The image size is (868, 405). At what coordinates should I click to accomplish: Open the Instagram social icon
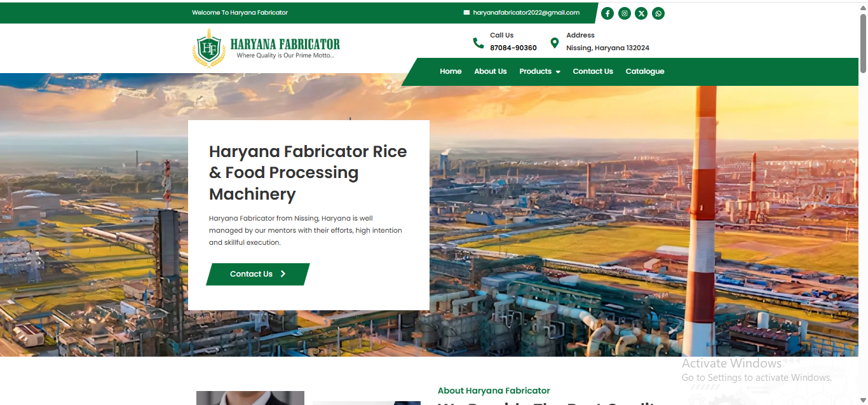click(625, 13)
